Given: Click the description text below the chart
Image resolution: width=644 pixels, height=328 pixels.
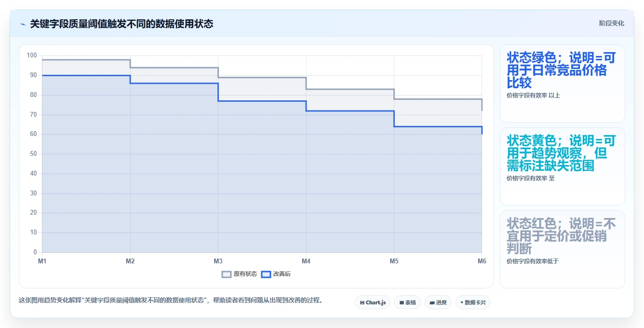Looking at the screenshot, I should tap(171, 300).
